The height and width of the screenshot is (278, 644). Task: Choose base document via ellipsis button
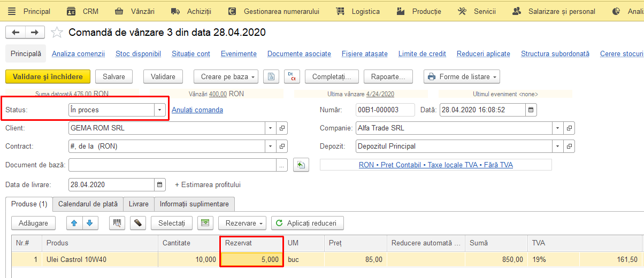click(282, 165)
